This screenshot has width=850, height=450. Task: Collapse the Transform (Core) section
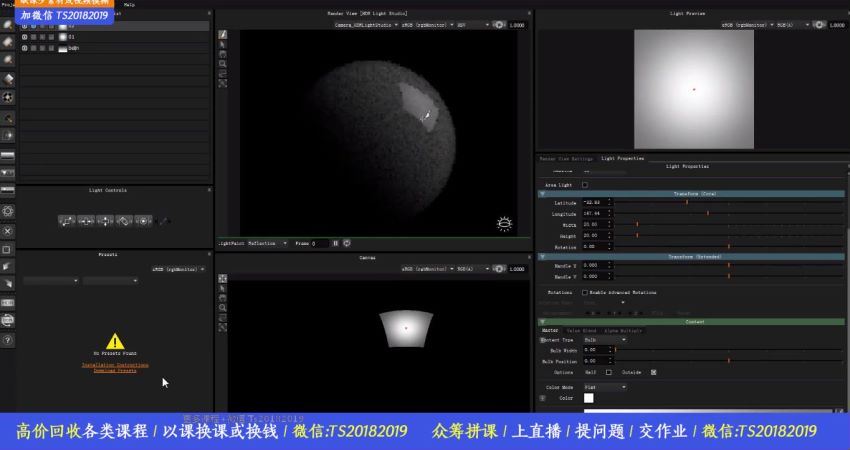point(542,194)
